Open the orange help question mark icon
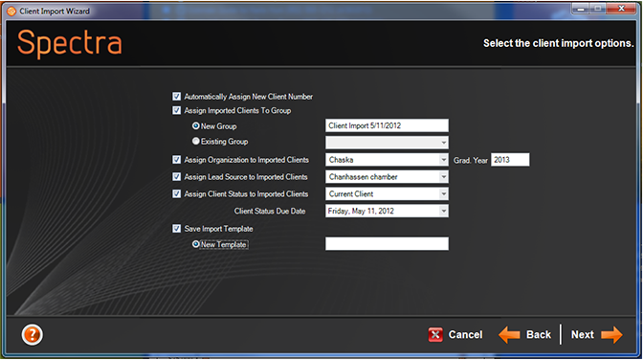 click(x=32, y=334)
